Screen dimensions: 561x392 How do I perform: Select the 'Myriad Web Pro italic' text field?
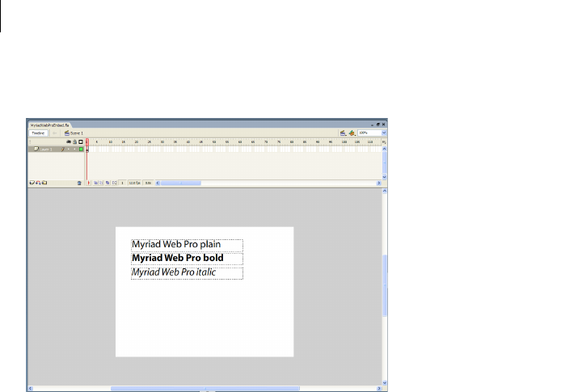[x=187, y=273]
